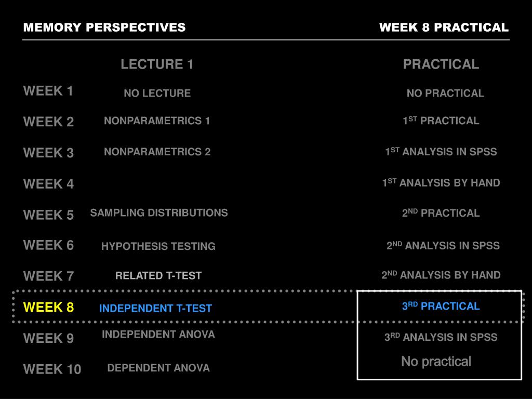Select the RELATED T-TEST lecture entry
The height and width of the screenshot is (399, 532).
coord(158,275)
